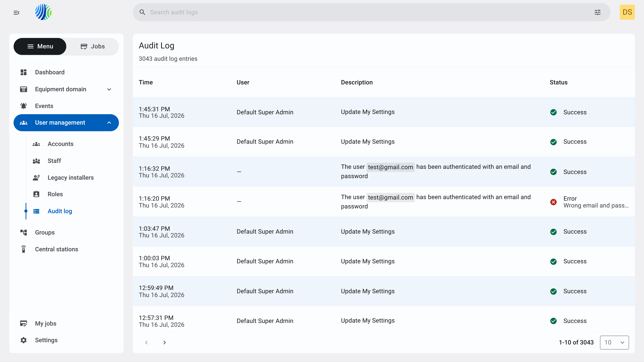The image size is (644, 362).
Task: Expand the Equipment domain chevron
Action: click(x=109, y=89)
